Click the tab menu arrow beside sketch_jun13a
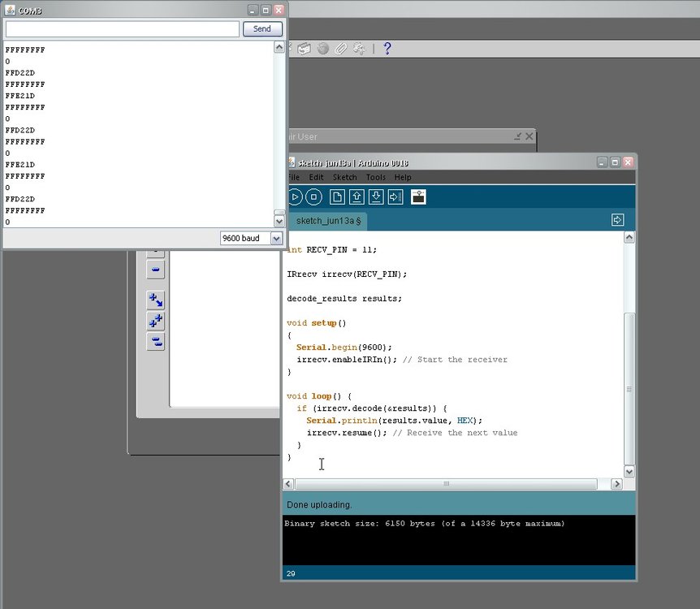 point(617,220)
